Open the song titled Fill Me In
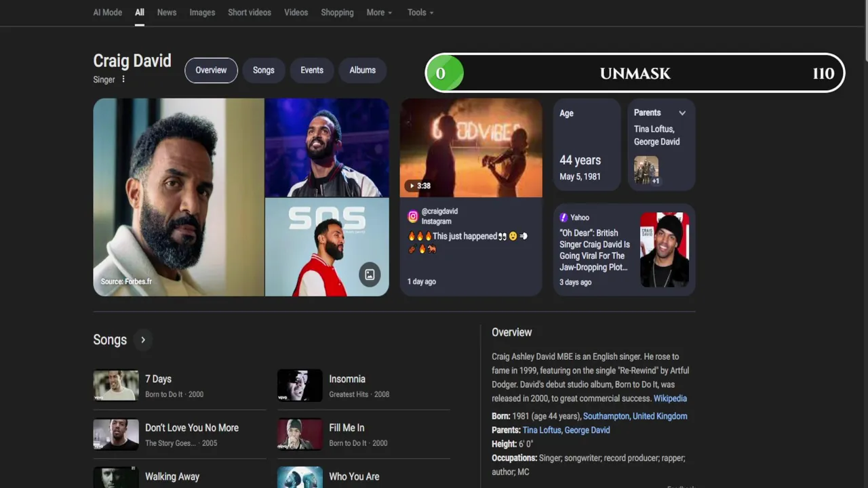 pos(347,428)
